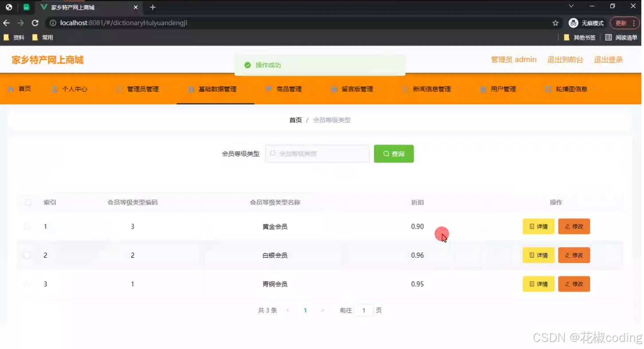Open the 常用 bookmark folder
The height and width of the screenshot is (349, 644).
coord(43,38)
